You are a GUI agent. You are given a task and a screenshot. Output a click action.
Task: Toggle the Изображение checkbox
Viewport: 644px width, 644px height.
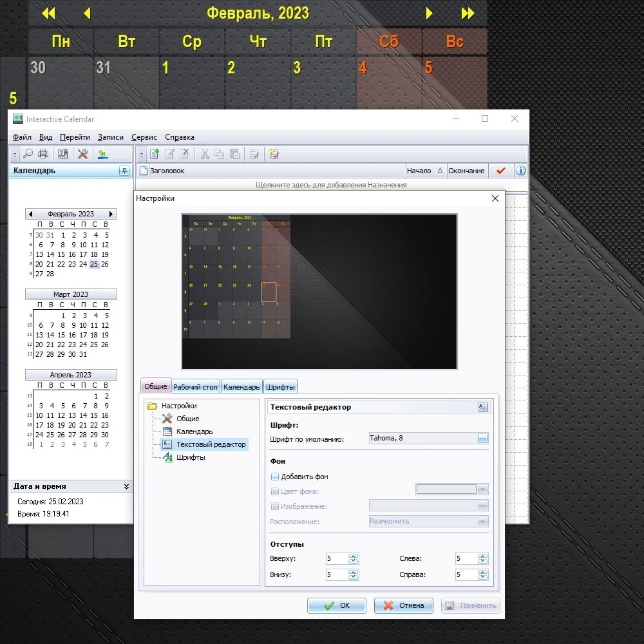tap(275, 506)
